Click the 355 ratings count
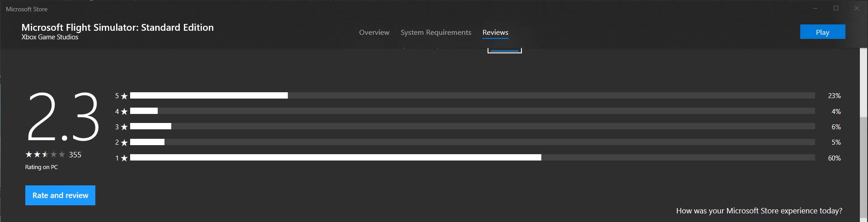 [75, 155]
